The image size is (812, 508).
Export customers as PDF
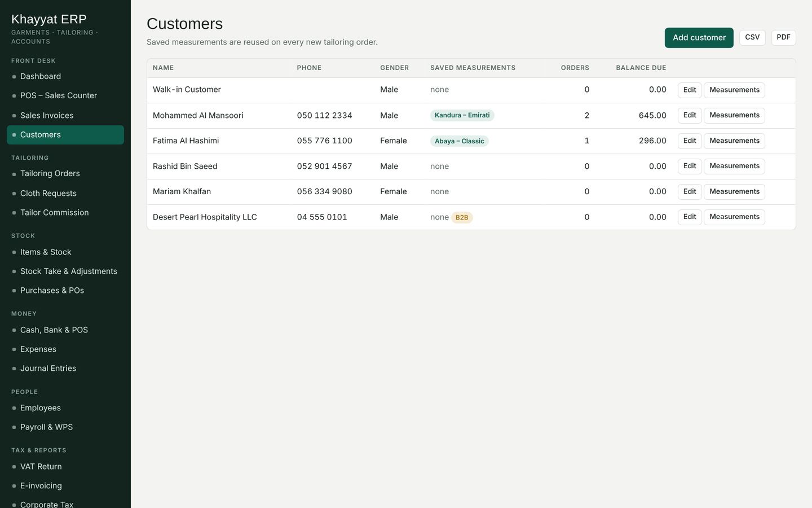tap(783, 37)
